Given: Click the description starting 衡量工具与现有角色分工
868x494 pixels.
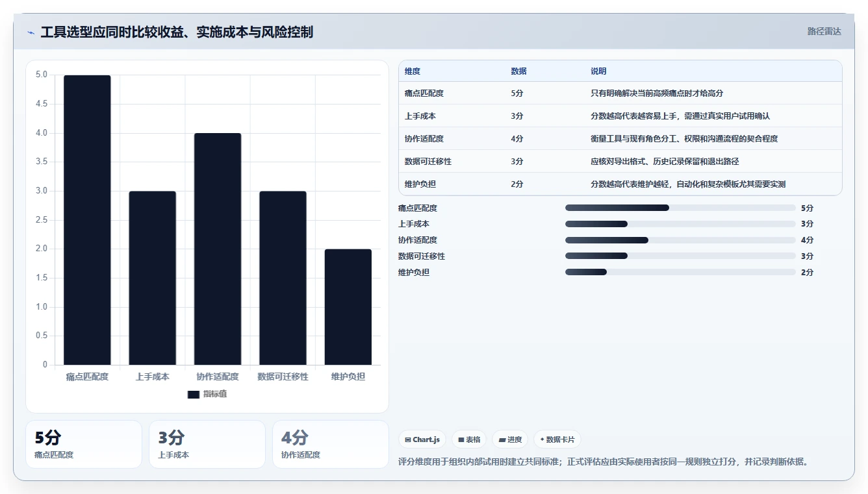Looking at the screenshot, I should click(684, 139).
